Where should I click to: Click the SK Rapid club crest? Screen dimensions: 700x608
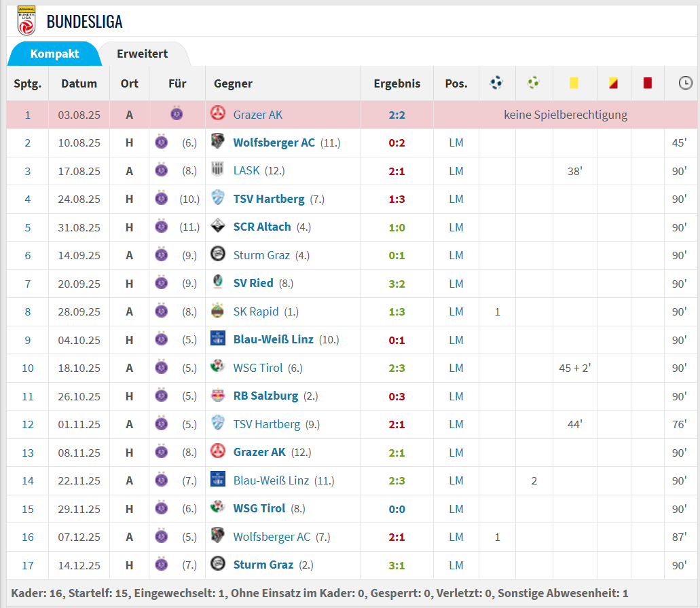tap(218, 311)
